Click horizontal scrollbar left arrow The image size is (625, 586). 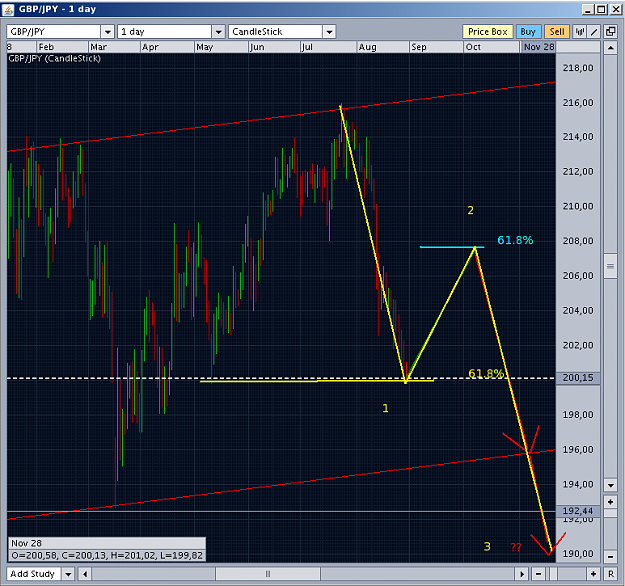point(85,574)
